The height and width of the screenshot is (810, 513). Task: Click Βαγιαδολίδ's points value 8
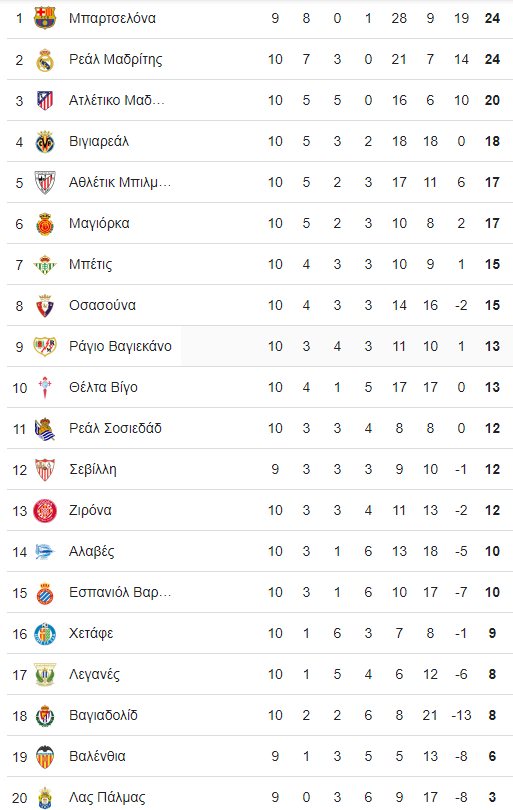point(492,715)
